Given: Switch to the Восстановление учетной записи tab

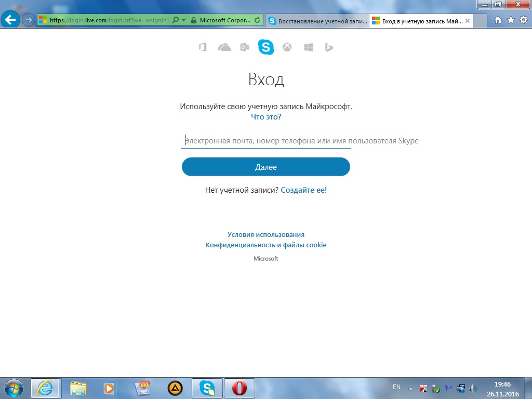Looking at the screenshot, I should (317, 21).
